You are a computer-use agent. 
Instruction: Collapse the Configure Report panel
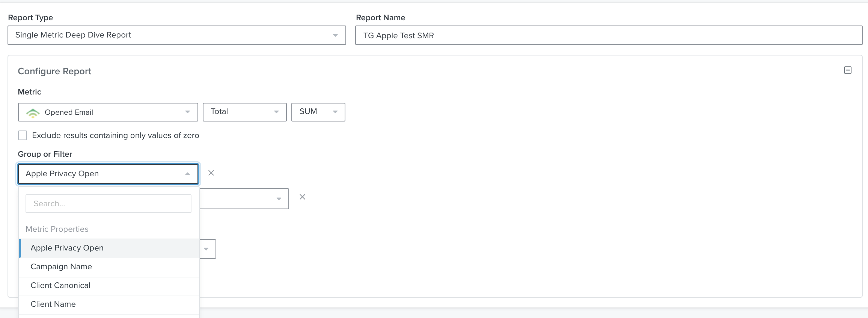847,70
